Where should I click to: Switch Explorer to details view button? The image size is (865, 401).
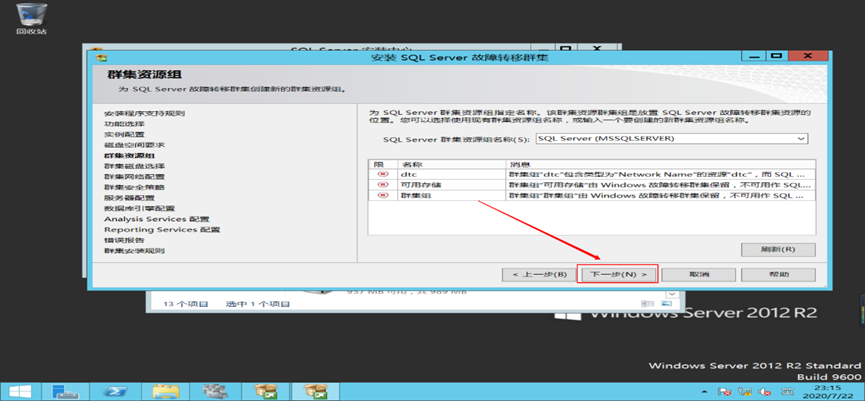(x=646, y=304)
